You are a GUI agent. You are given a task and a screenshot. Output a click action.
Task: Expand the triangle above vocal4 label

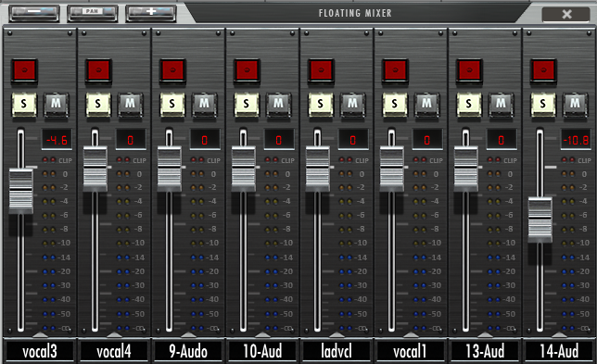click(114, 334)
